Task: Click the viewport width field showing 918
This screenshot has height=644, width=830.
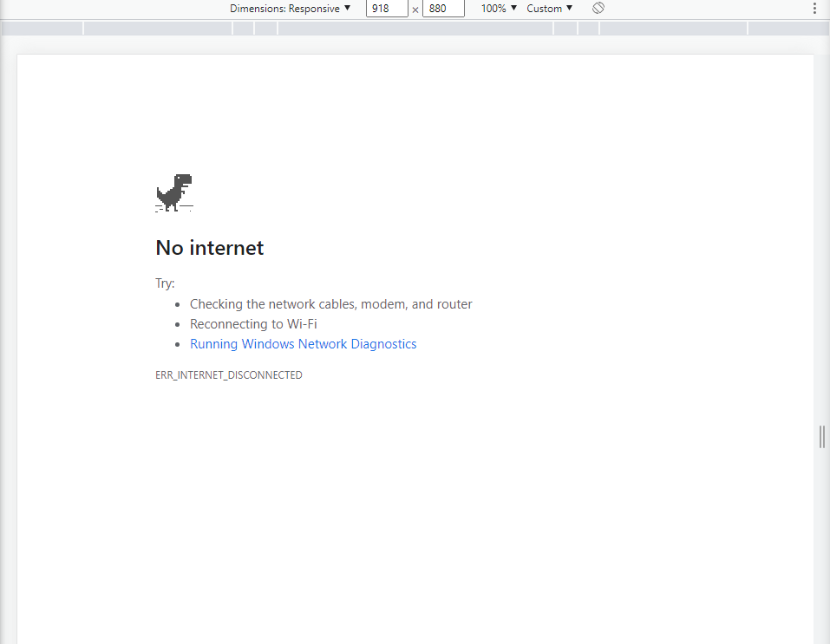Action: (387, 9)
